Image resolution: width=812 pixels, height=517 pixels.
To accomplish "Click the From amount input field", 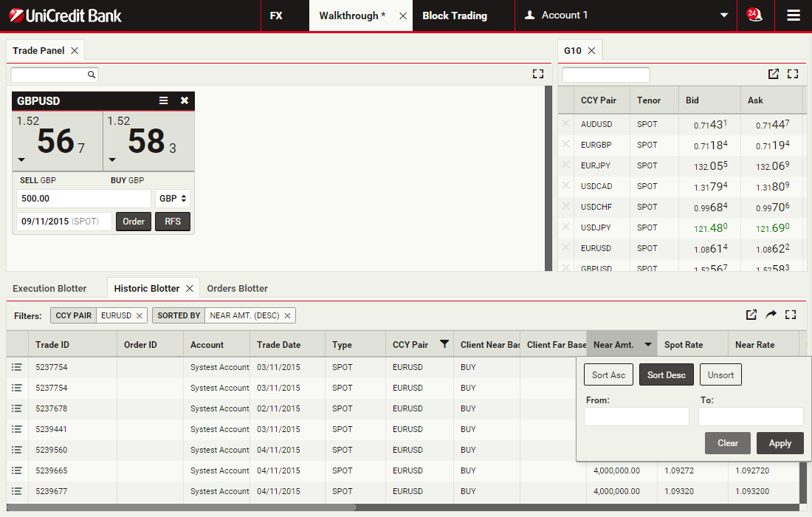I will 636,417.
